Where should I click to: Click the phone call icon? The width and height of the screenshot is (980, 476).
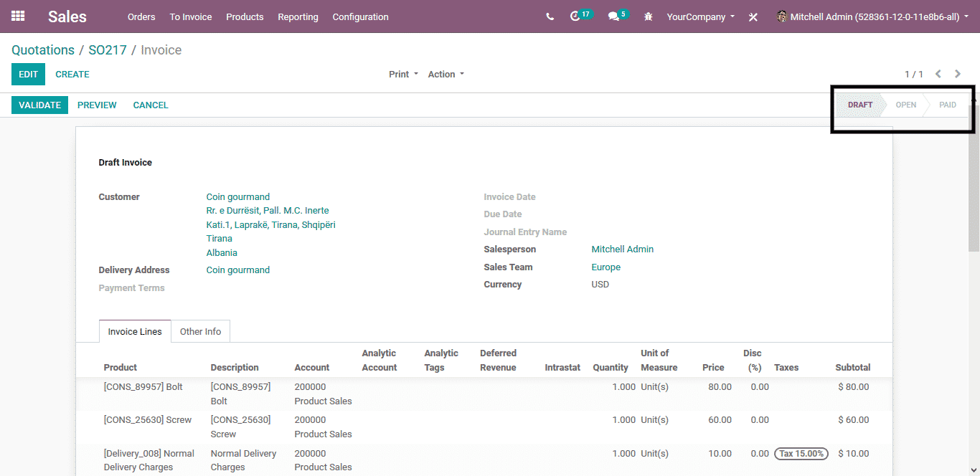[x=550, y=16]
